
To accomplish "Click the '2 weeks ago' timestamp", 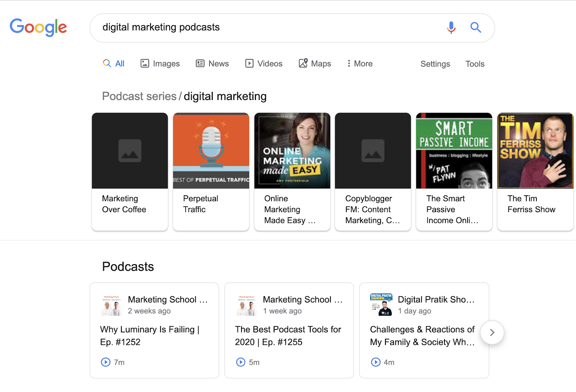I will point(149,311).
